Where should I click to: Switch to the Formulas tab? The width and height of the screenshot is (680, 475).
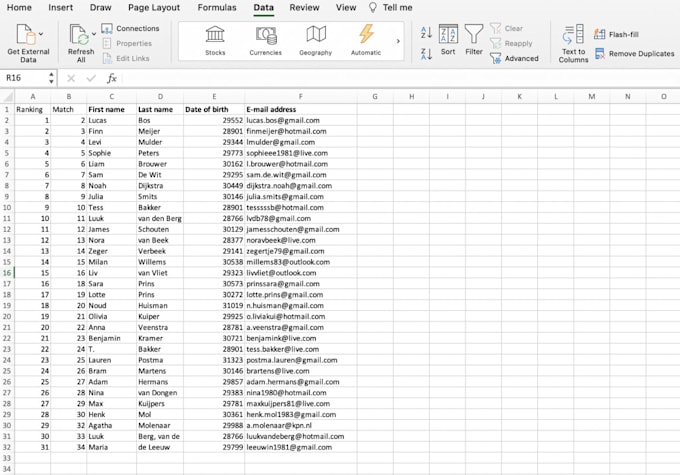pos(217,7)
